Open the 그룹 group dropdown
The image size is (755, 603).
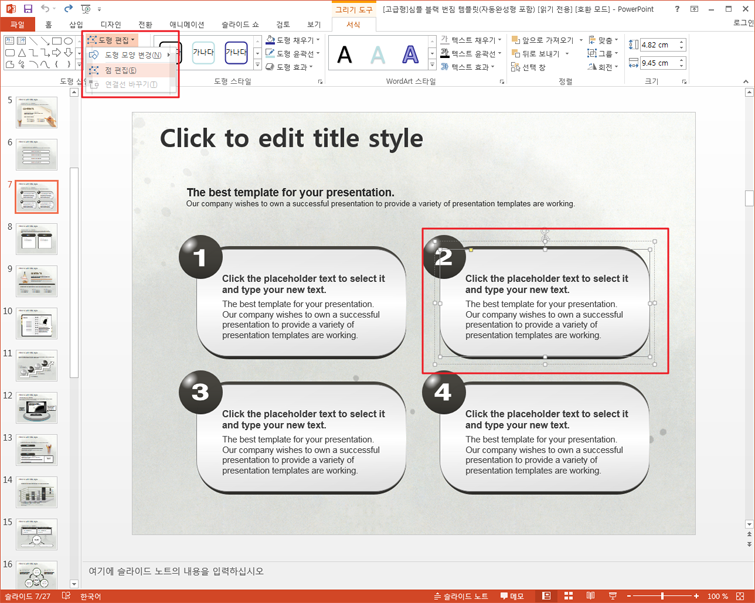click(x=602, y=53)
